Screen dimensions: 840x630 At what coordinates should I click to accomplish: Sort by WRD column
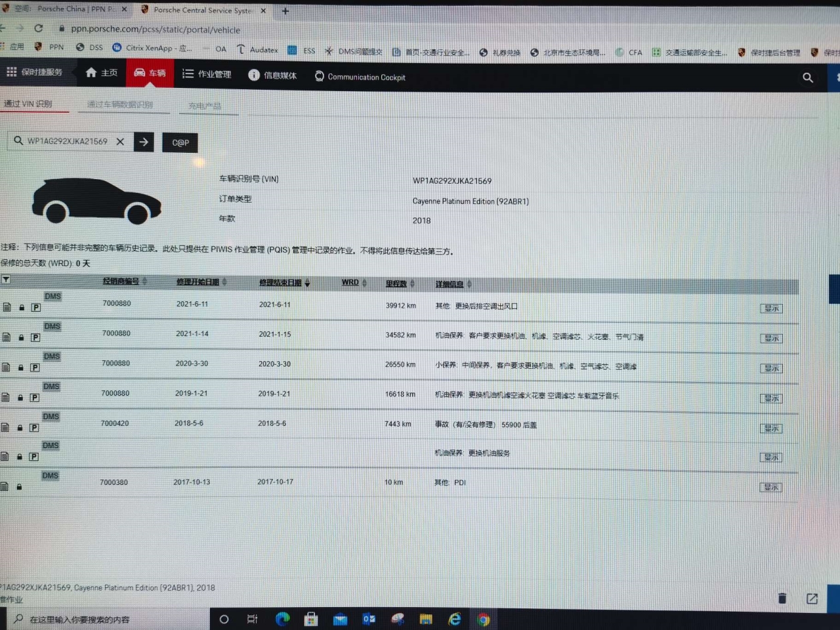[354, 283]
